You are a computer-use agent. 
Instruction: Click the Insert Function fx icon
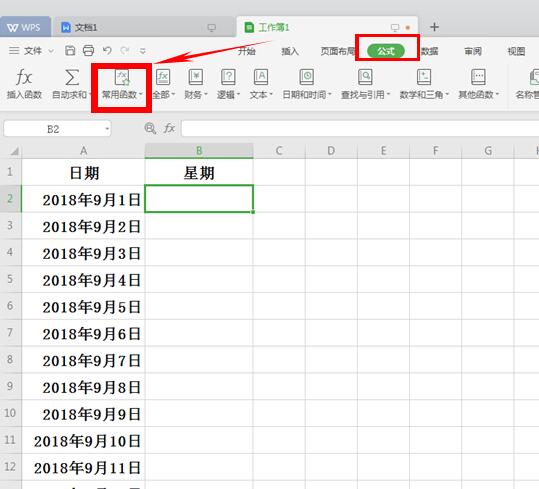point(24,77)
